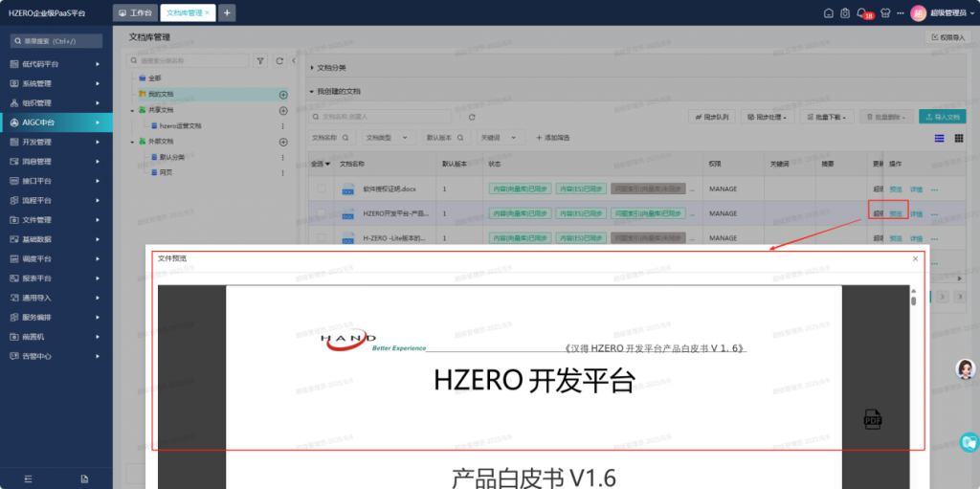Image resolution: width=980 pixels, height=489 pixels.
Task: Collapse the 我创建的文档 section
Action: (311, 92)
